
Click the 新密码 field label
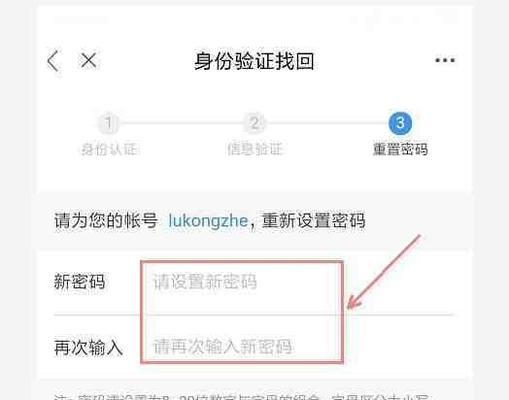pos(80,282)
